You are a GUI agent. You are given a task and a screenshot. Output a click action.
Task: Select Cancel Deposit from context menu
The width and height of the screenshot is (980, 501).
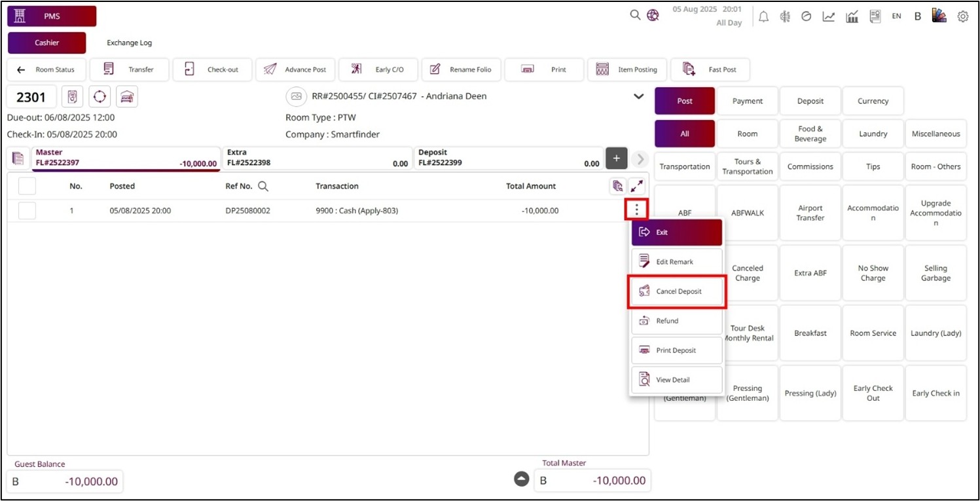[677, 291]
